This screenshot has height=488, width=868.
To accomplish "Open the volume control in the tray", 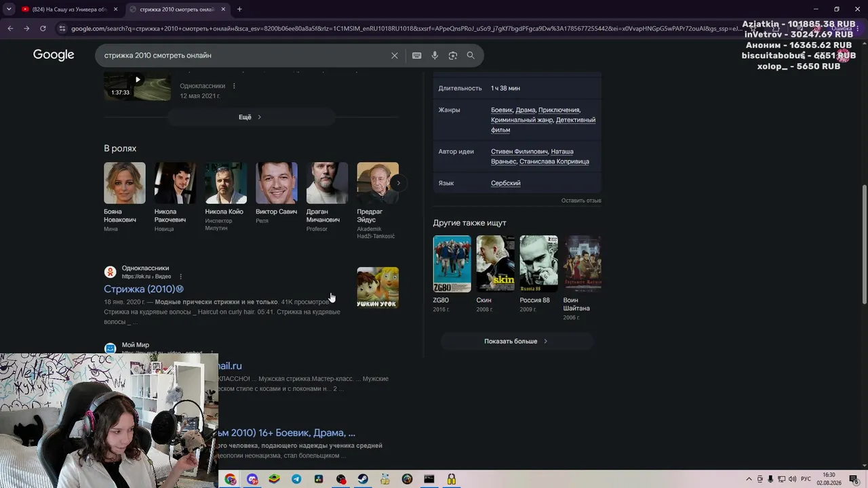I will [793, 479].
